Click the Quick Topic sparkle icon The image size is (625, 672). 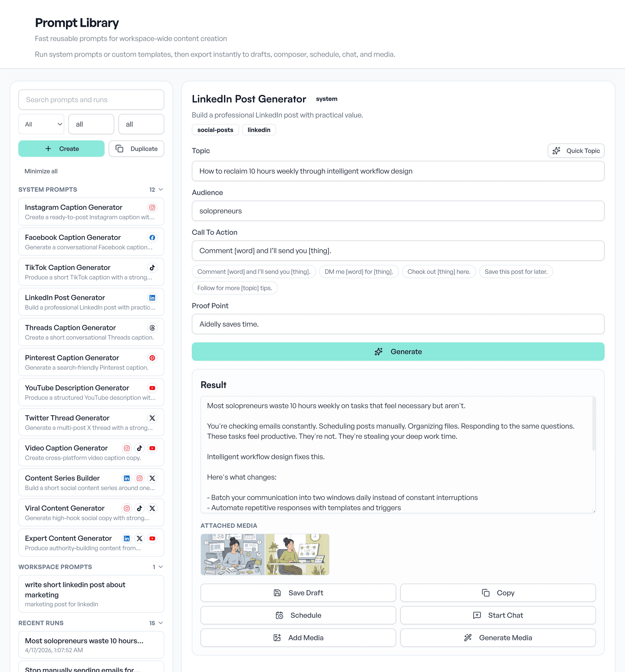557,151
